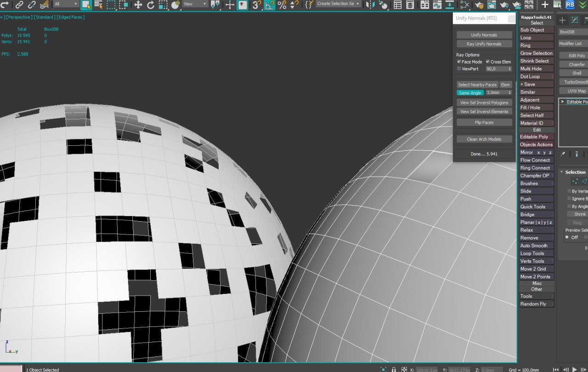Click the pin stack icon in Modify panel
This screenshot has height=372, width=588.
(x=563, y=155)
